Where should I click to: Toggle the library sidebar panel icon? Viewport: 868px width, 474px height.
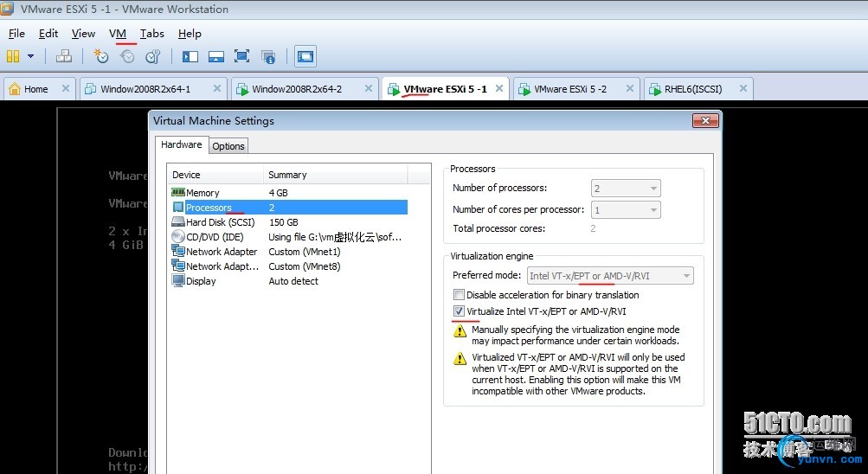click(190, 56)
